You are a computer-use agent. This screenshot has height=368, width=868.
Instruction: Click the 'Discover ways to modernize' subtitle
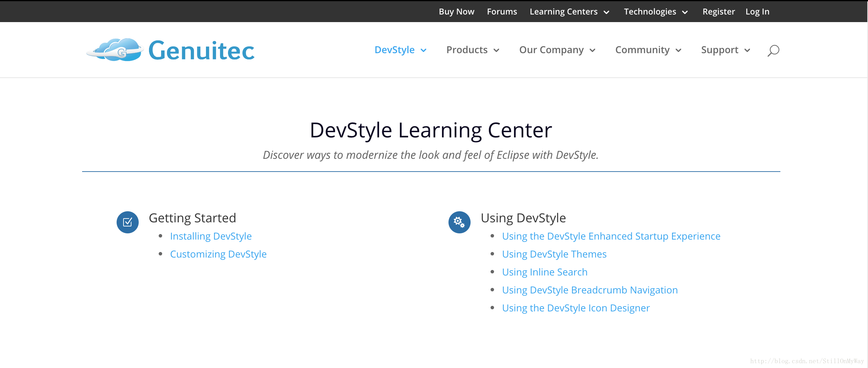(x=431, y=155)
